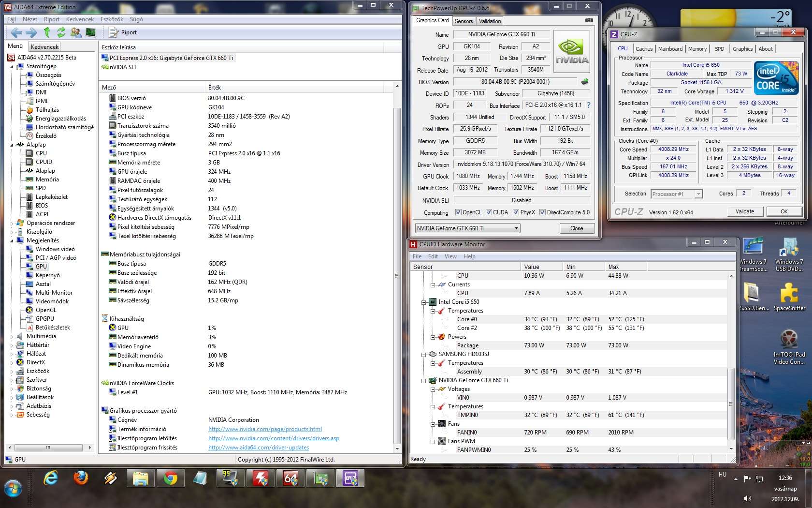
Task: Toggle the PhysX checkbox in GPU-Z
Action: [x=516, y=212]
